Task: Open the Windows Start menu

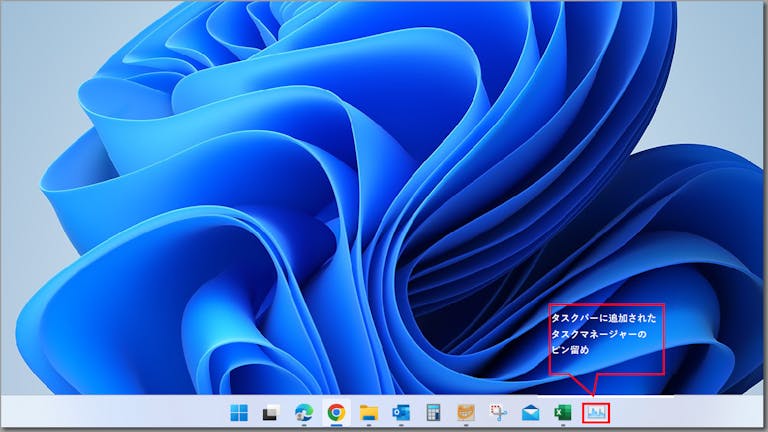Action: coord(239,413)
